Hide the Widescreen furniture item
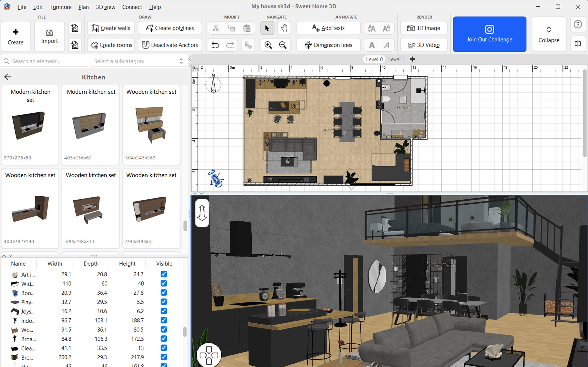 164,283
